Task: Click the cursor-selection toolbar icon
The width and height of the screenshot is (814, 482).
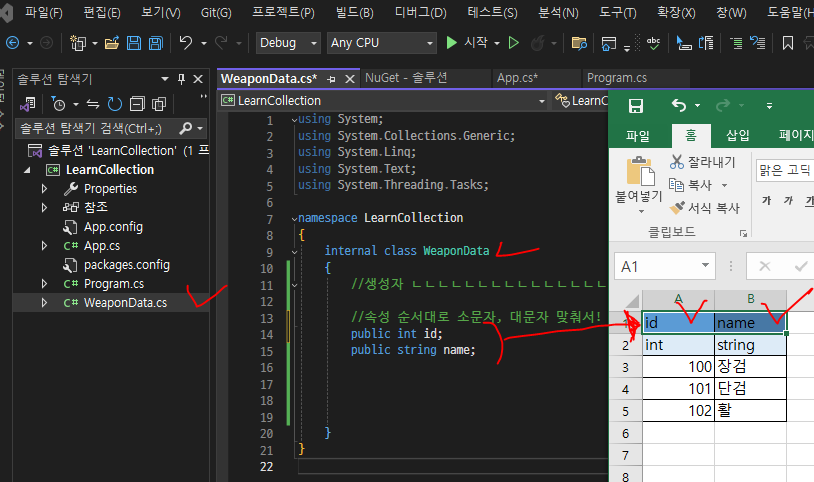Action: 684,43
